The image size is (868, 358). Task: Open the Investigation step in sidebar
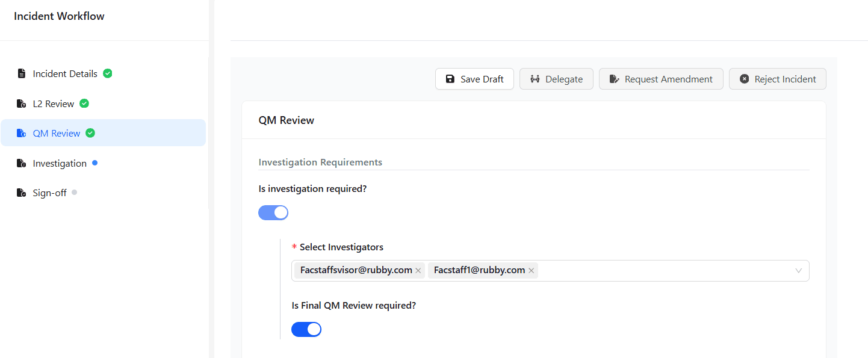(x=60, y=164)
